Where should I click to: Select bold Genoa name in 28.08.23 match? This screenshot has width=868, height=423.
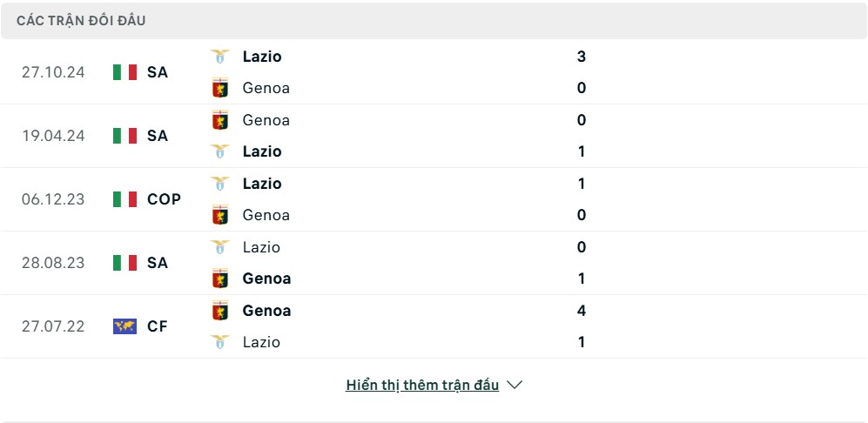point(266,279)
